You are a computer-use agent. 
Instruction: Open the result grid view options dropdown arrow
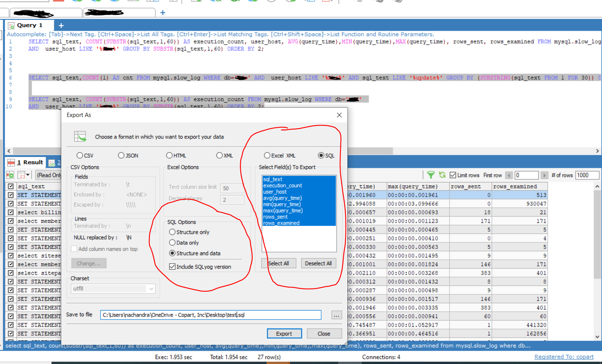[x=28, y=175]
